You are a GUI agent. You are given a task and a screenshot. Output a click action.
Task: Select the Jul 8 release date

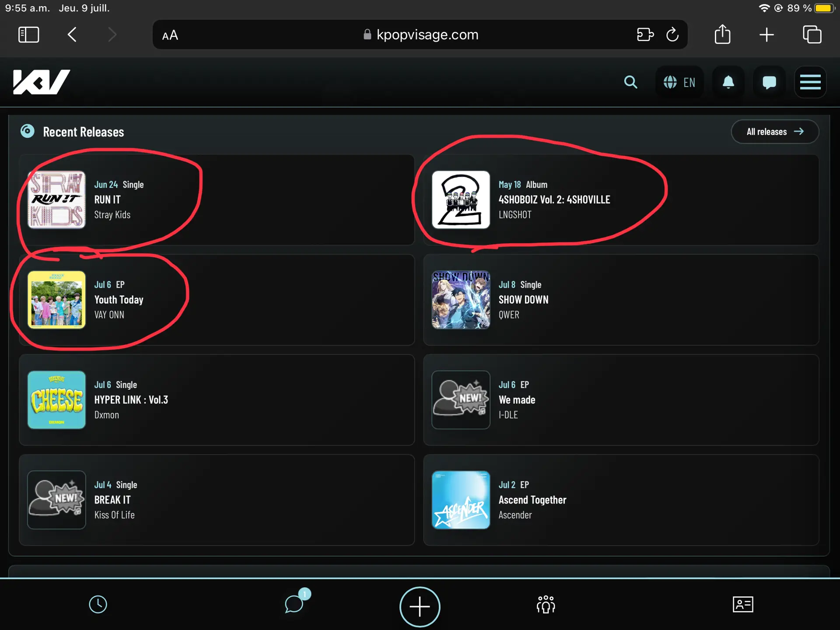[507, 285]
